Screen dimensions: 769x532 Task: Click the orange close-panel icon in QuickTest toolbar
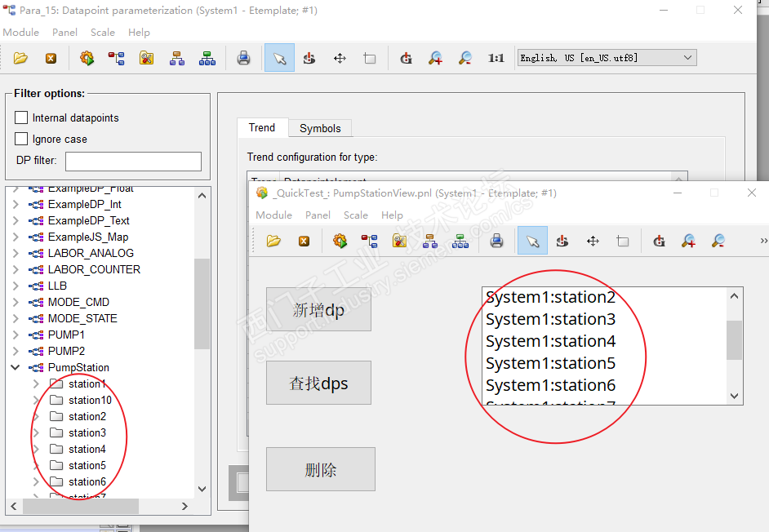[304, 241]
